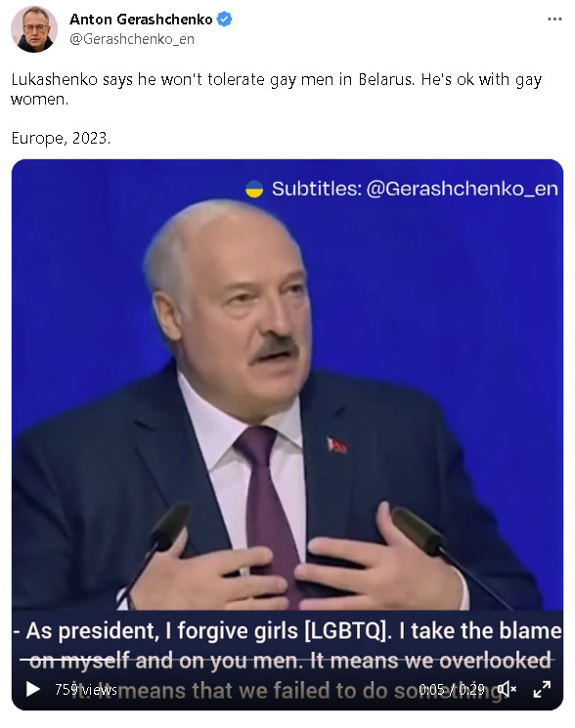Click the 'Europe, 2023.' line of tweet
This screenshot has width=575, height=728.
coord(61,139)
